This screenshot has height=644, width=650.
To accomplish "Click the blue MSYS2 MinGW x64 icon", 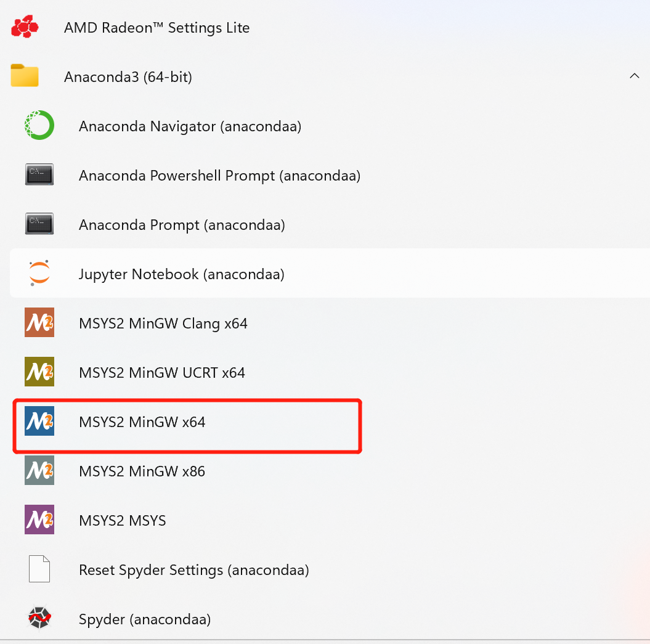I will pos(39,421).
